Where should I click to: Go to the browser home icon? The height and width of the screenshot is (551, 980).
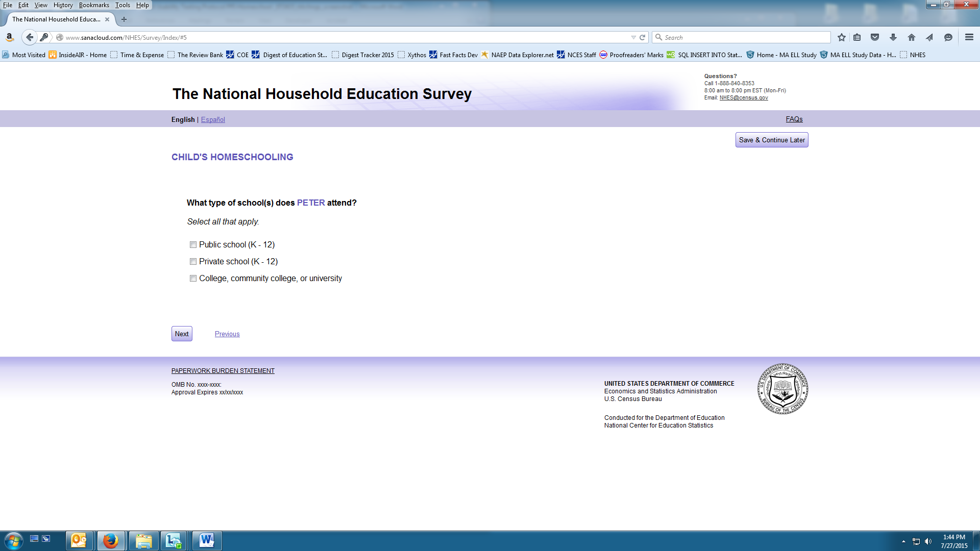pos(911,37)
